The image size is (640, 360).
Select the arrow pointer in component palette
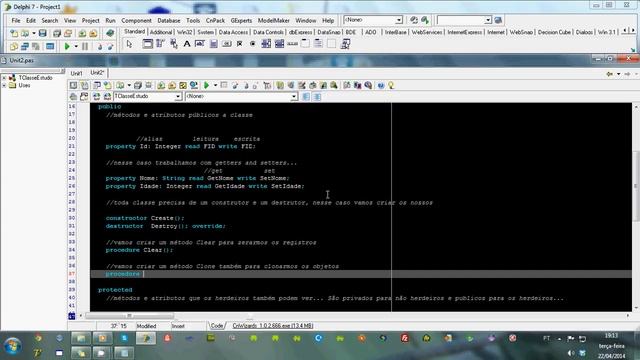tap(129, 44)
